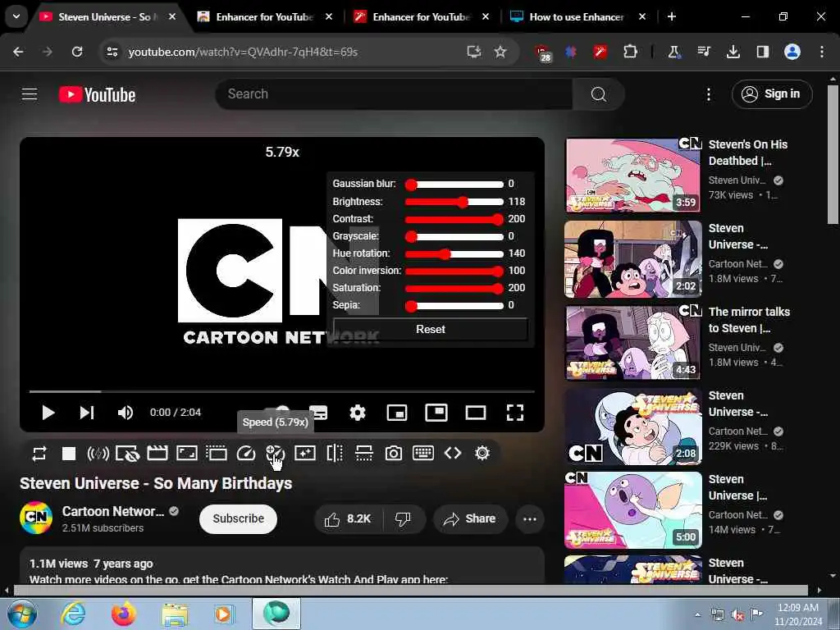
Task: Click the Sign in button
Action: (772, 94)
